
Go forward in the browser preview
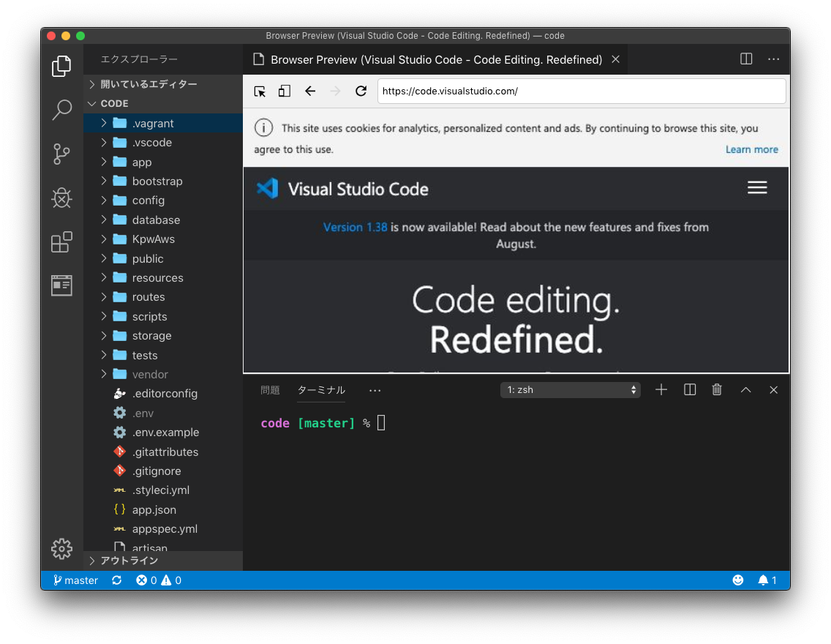(x=336, y=91)
